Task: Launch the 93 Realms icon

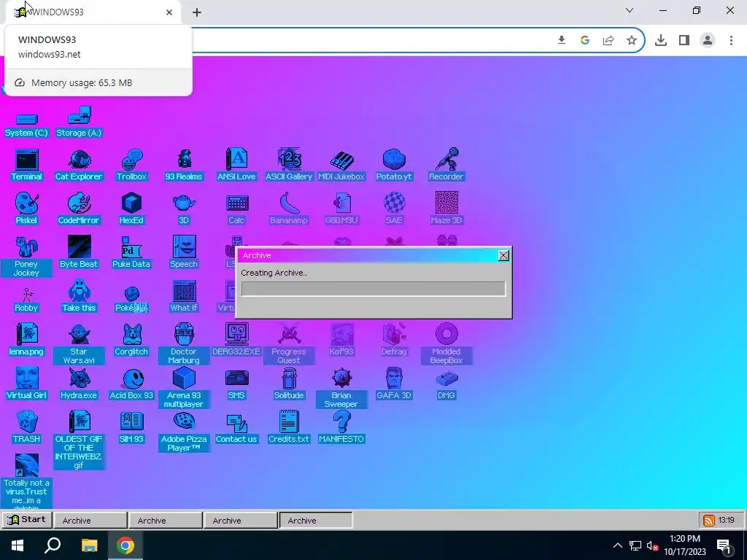Action: (184, 166)
